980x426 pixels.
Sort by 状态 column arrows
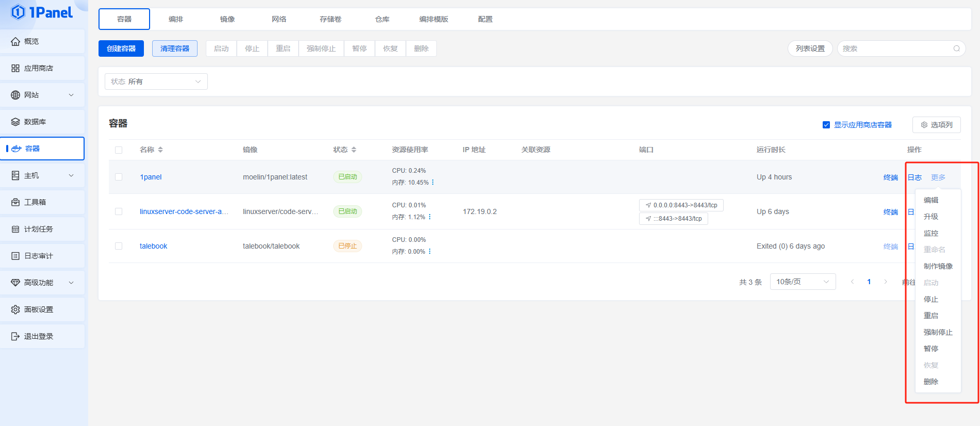tap(354, 150)
